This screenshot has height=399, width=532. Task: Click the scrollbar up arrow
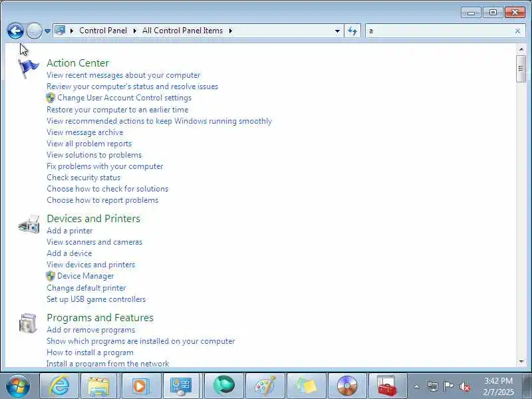tap(521, 49)
